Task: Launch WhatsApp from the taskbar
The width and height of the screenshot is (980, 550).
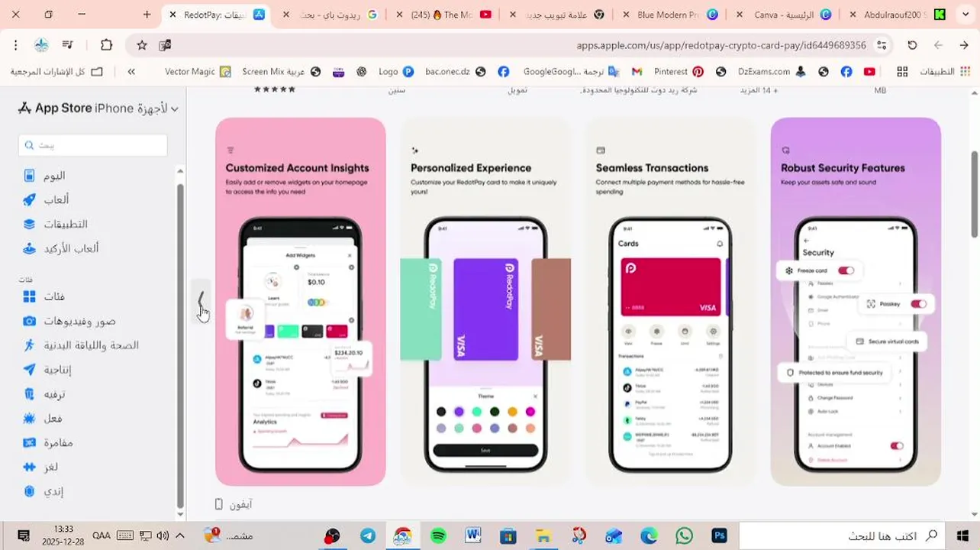Action: pos(684,535)
